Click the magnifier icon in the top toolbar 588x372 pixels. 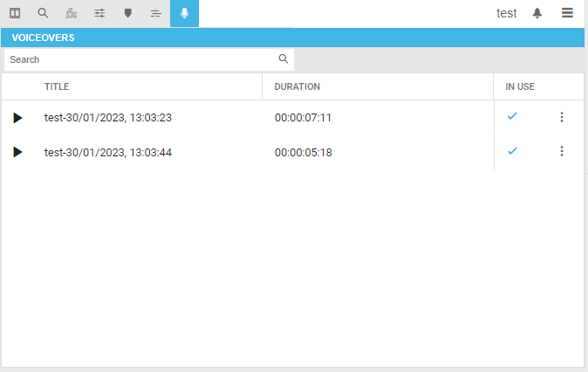coord(43,13)
